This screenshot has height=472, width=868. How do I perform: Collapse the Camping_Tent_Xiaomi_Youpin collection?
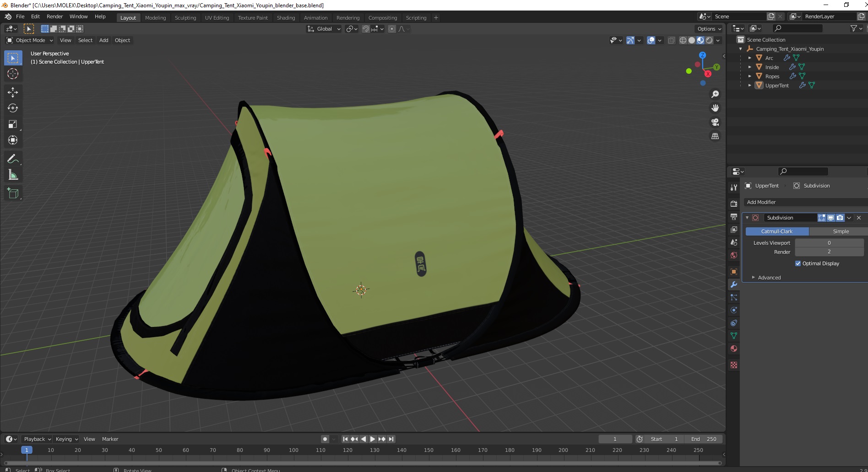click(x=741, y=49)
